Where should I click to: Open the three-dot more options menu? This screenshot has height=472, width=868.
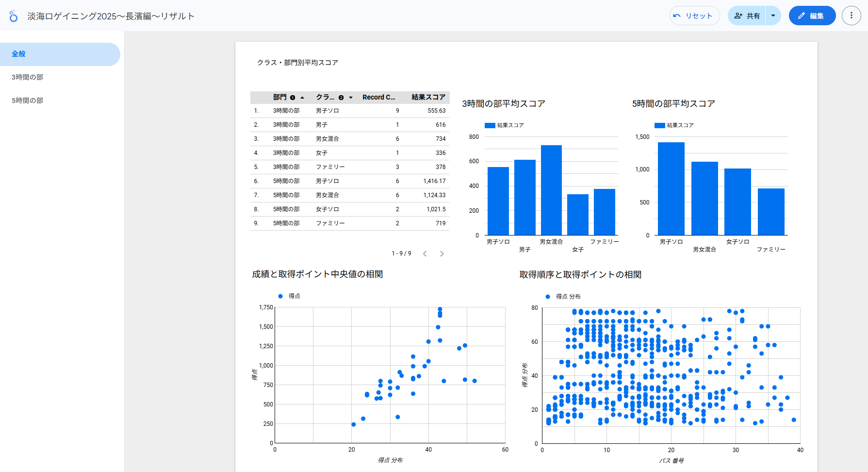[x=851, y=16]
